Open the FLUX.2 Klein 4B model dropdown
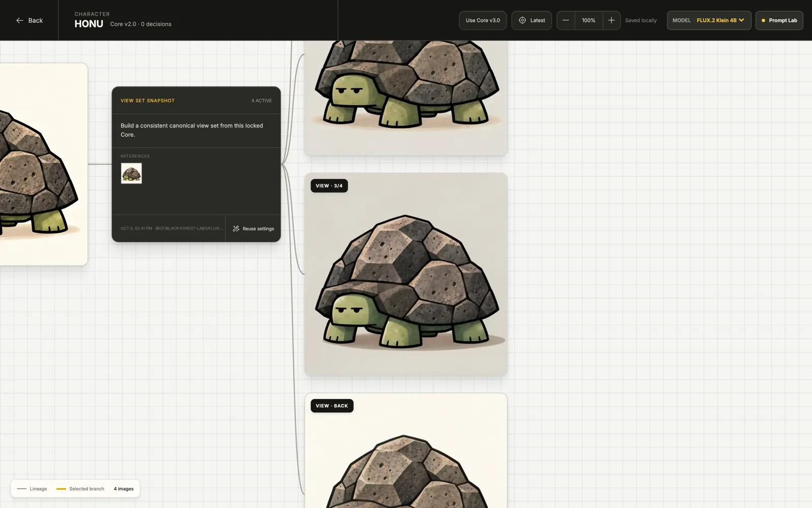812x508 pixels. (x=709, y=20)
